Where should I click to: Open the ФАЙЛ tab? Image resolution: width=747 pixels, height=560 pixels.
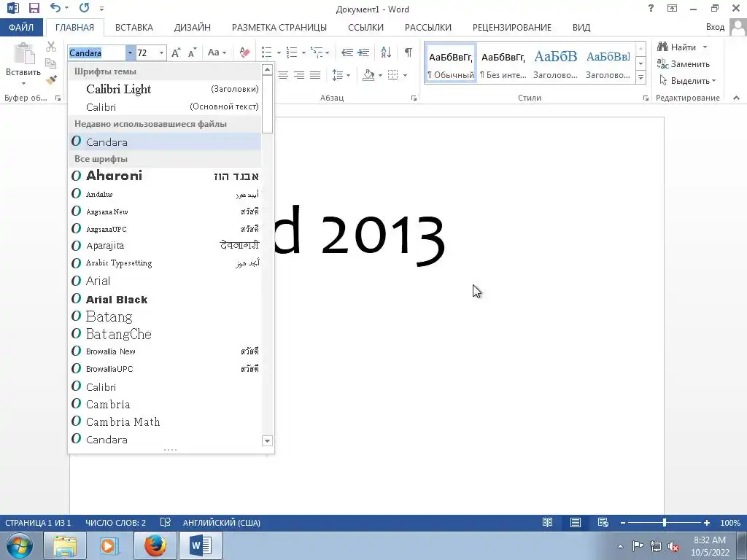[21, 27]
